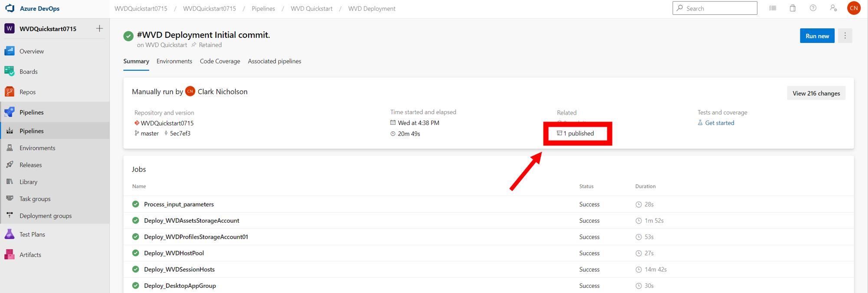Click the Releases rocket icon

tap(10, 165)
